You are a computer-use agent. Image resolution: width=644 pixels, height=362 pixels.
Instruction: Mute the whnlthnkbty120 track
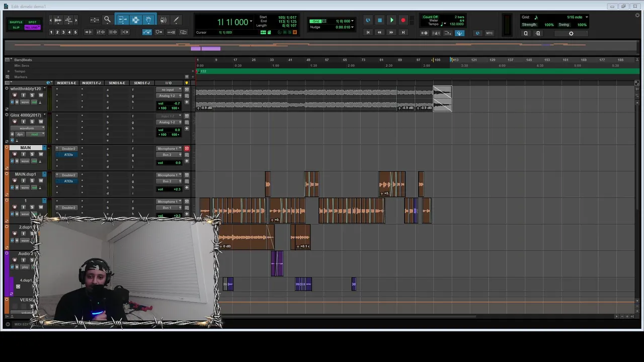pyautogui.click(x=41, y=95)
